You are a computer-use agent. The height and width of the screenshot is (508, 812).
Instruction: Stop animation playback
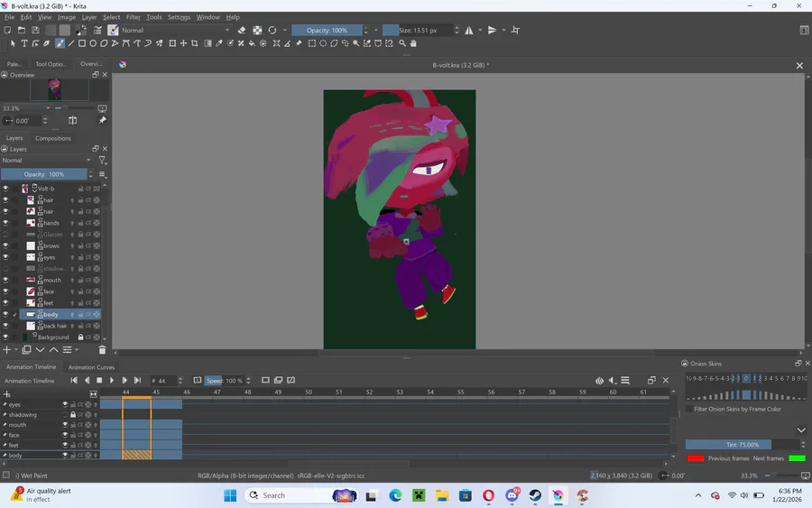(x=99, y=381)
